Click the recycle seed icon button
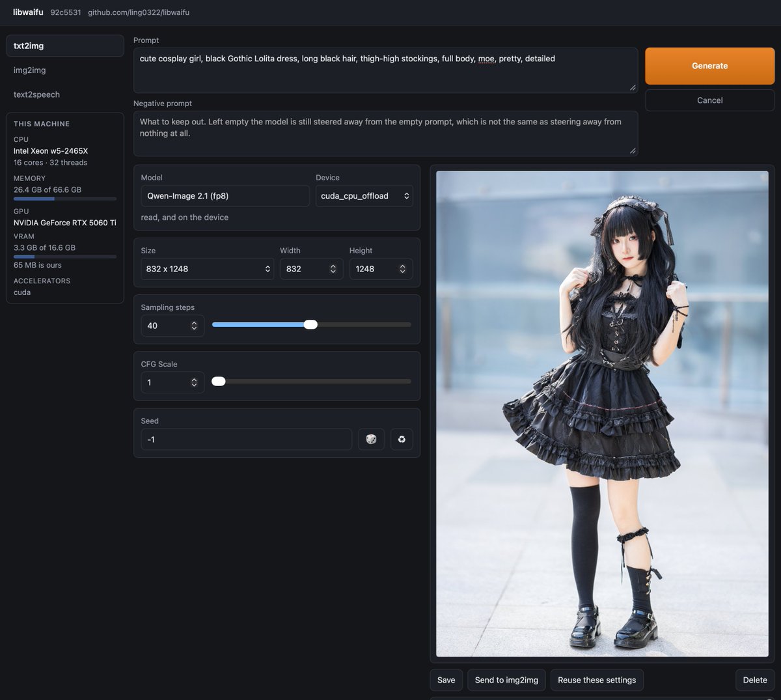The height and width of the screenshot is (700, 781). click(402, 440)
